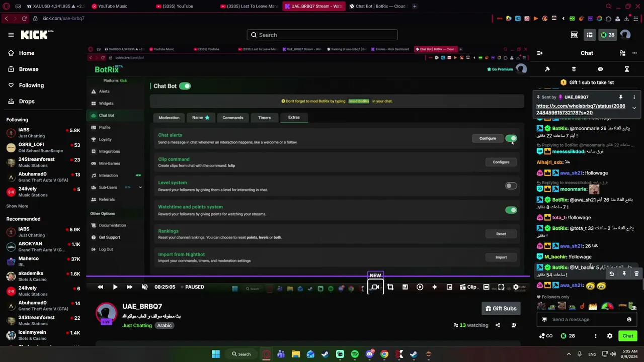This screenshot has width=644, height=362.
Task: Play the paused stream
Action: [115, 287]
